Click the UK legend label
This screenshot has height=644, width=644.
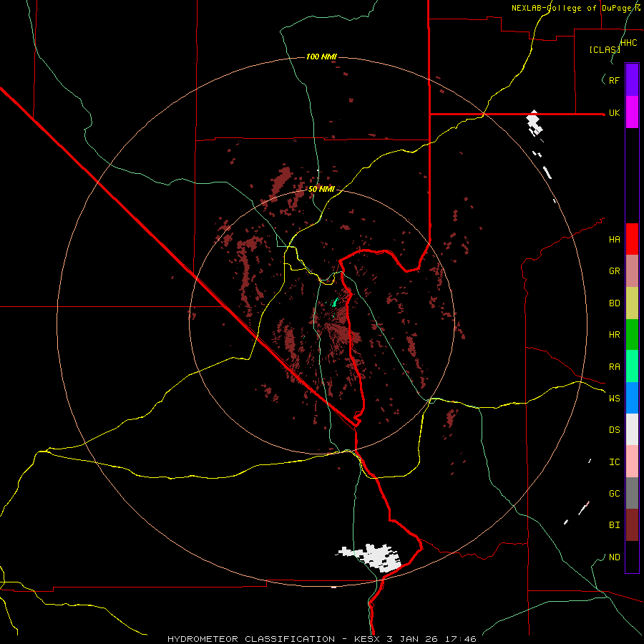tap(614, 113)
